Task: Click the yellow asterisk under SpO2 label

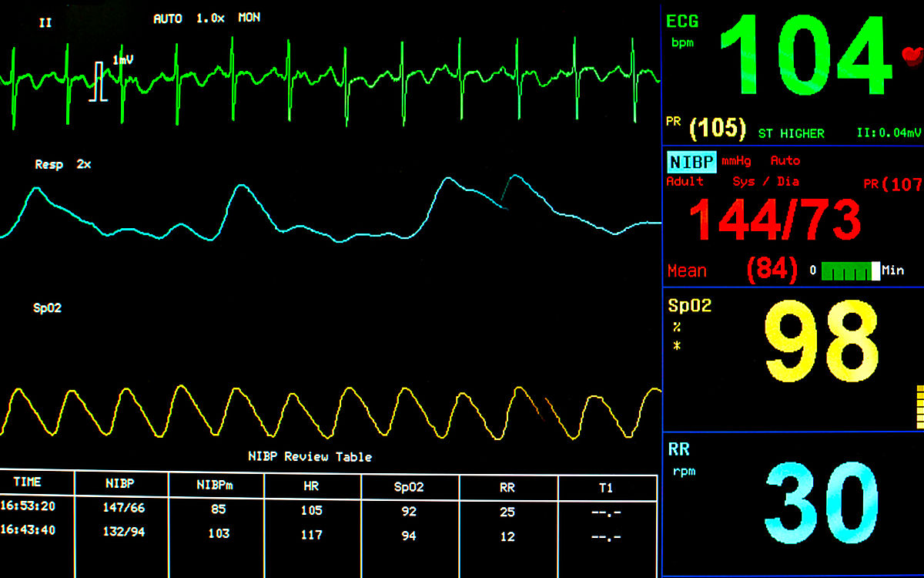Action: 677,346
